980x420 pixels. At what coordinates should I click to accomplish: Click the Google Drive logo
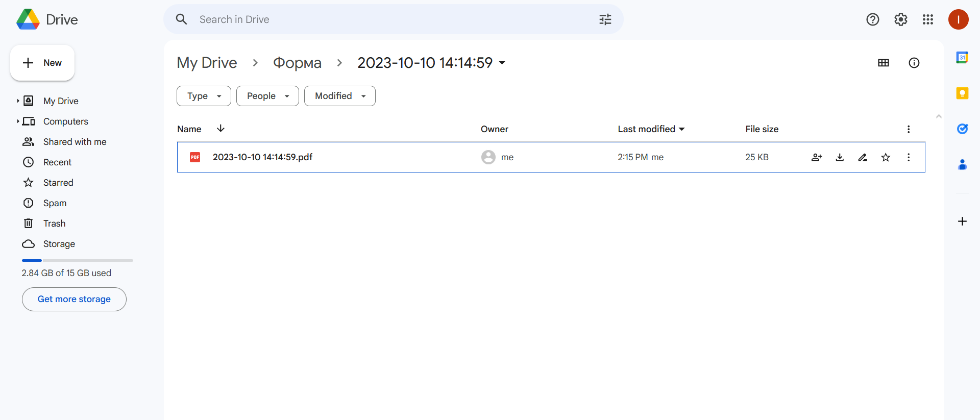click(28, 19)
